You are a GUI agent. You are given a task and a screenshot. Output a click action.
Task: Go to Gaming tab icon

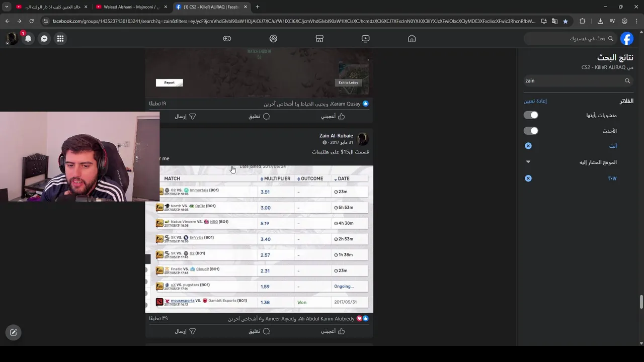click(227, 39)
